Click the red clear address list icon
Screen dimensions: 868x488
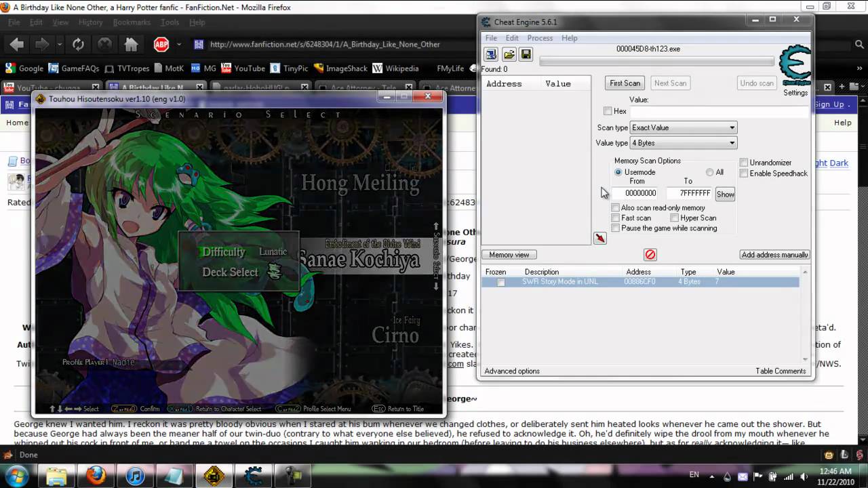point(650,254)
